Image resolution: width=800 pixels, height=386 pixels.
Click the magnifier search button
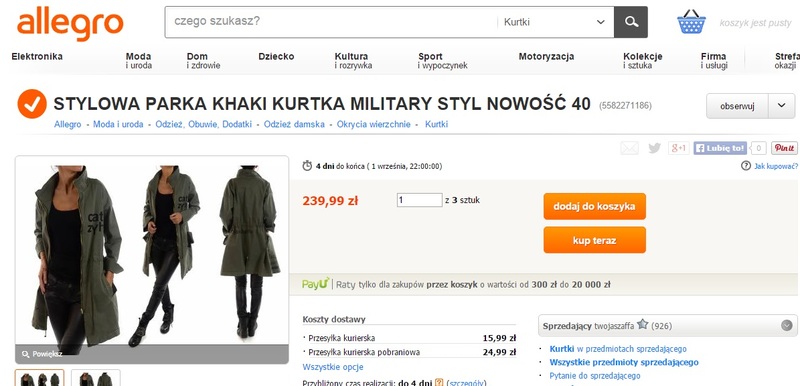pyautogui.click(x=631, y=22)
